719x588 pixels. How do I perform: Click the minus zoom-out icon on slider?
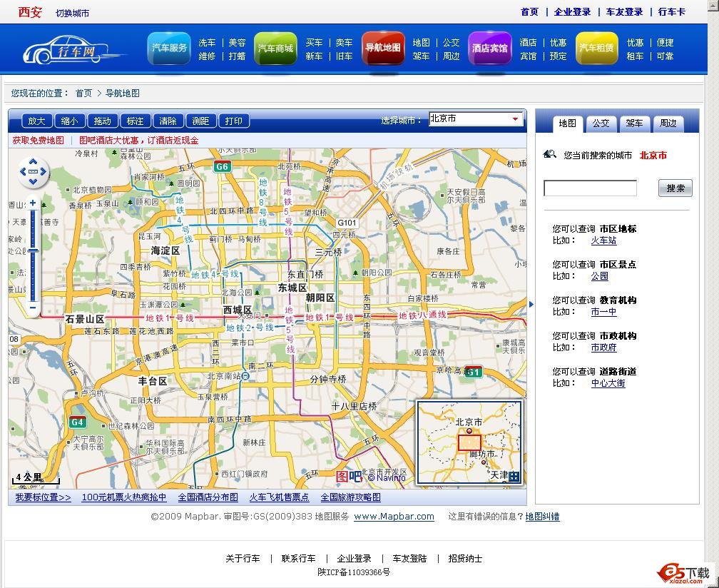click(x=33, y=308)
